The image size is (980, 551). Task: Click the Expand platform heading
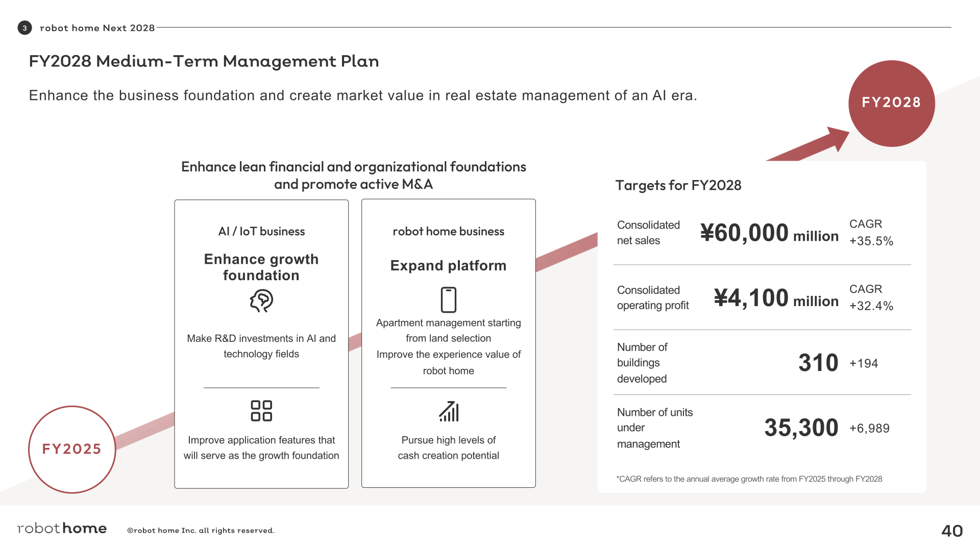tap(448, 266)
